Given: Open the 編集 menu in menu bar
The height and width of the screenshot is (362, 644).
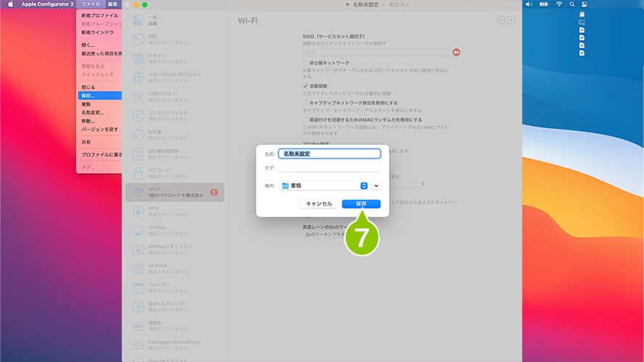Looking at the screenshot, I should point(112,4).
